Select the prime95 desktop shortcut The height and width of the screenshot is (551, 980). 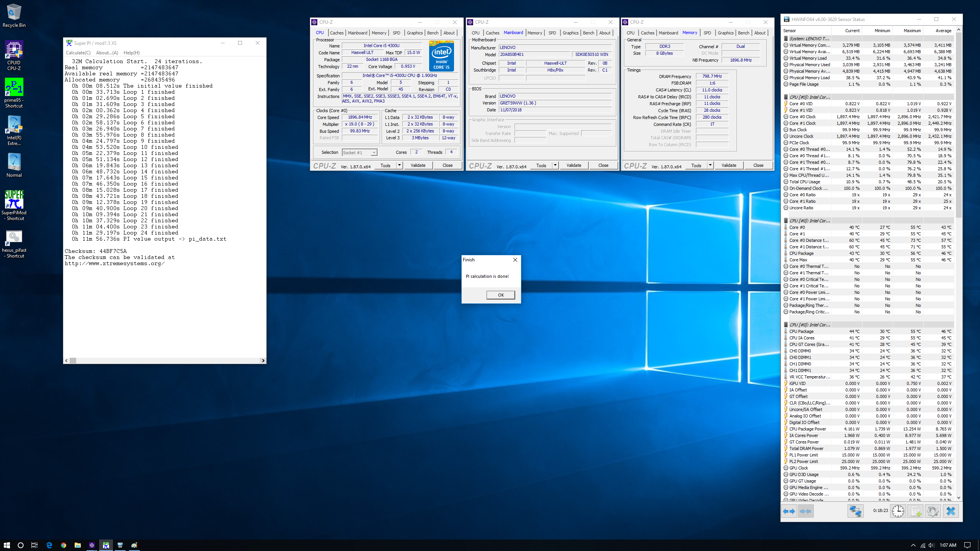tap(14, 93)
